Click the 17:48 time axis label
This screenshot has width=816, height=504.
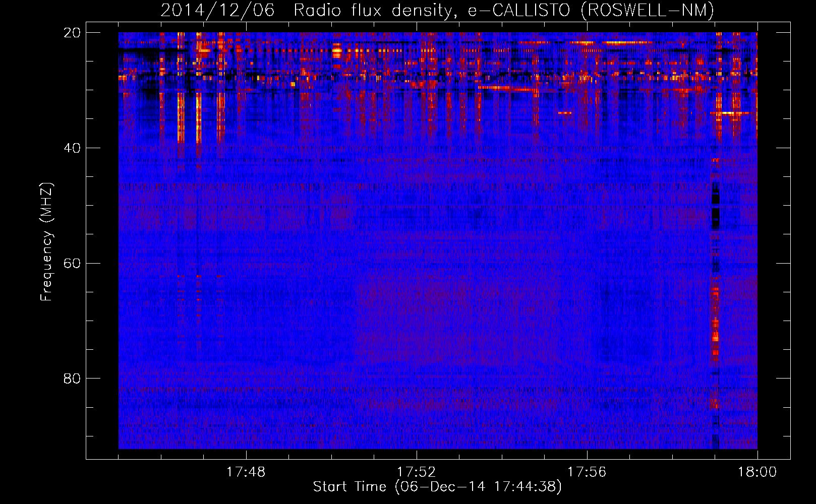point(246,472)
